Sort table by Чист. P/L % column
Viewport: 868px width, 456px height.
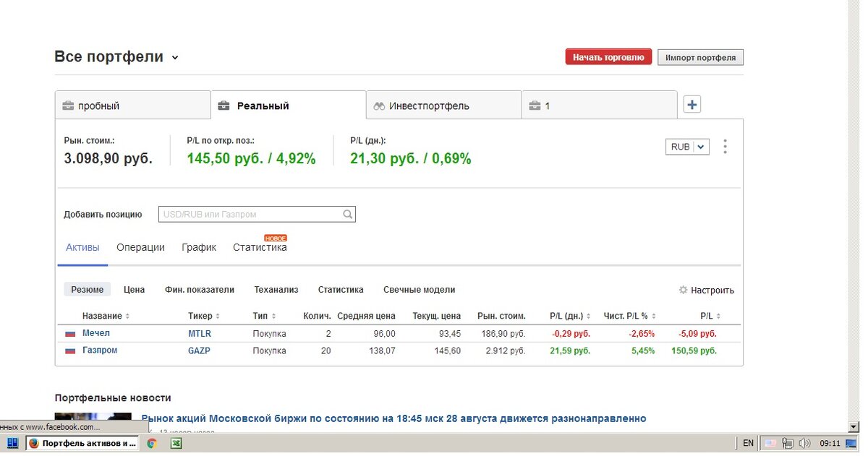[630, 316]
